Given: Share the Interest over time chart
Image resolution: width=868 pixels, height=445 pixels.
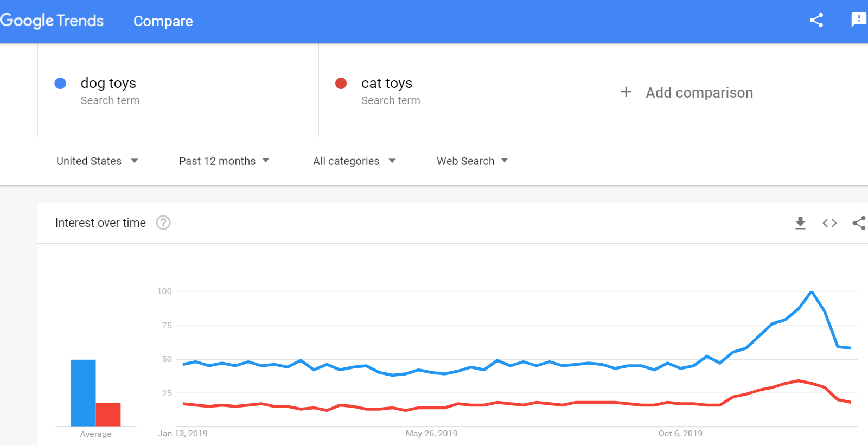Looking at the screenshot, I should pos(859,223).
